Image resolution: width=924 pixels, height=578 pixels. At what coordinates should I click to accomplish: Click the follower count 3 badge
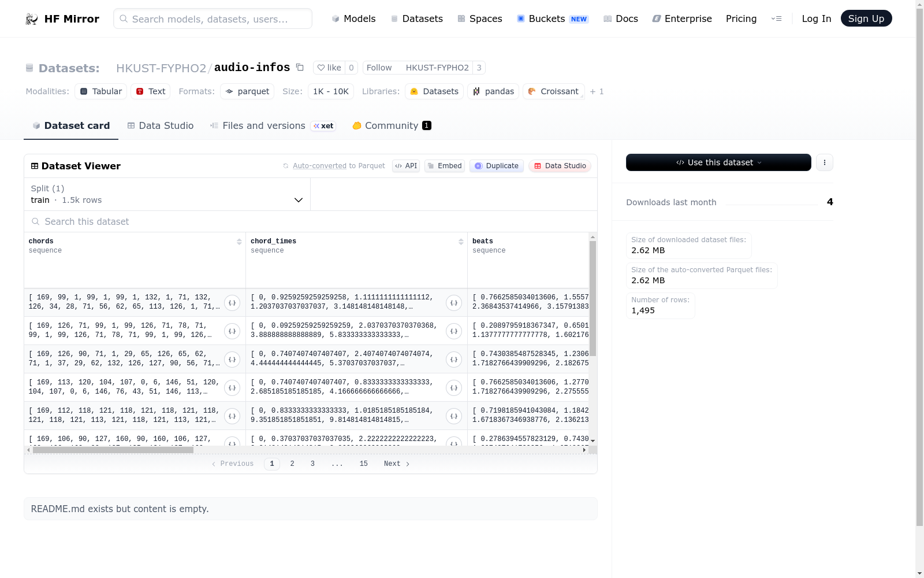(x=479, y=68)
